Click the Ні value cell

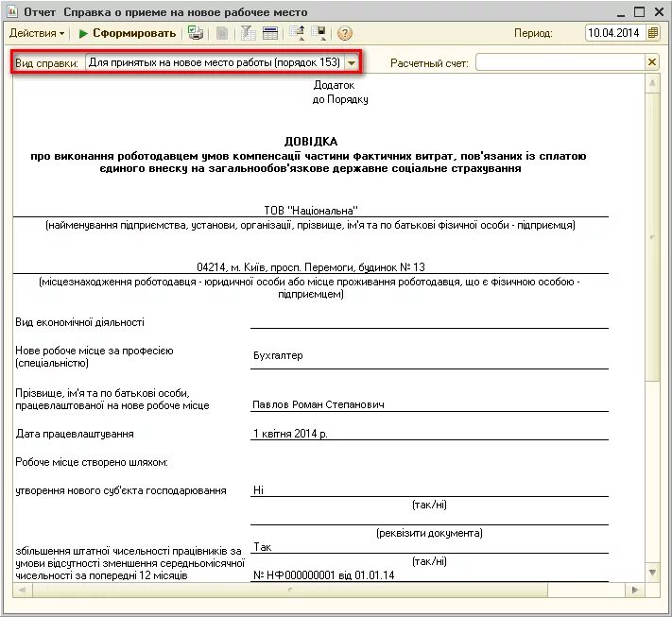pyautogui.click(x=258, y=490)
